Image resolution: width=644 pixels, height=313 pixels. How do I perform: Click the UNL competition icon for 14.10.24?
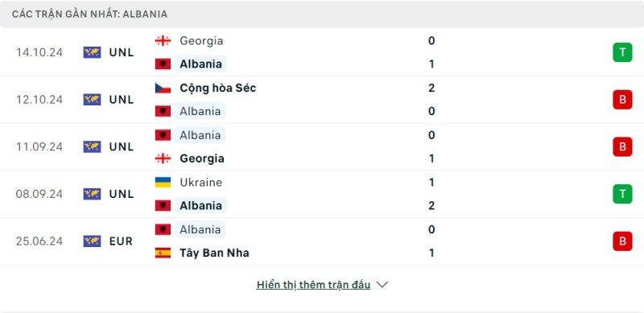pyautogui.click(x=92, y=52)
